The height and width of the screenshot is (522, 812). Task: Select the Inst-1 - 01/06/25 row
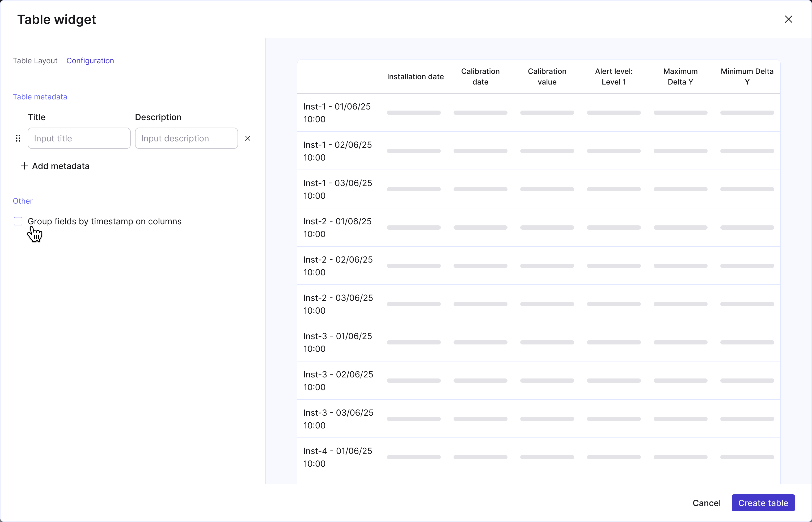coord(337,113)
